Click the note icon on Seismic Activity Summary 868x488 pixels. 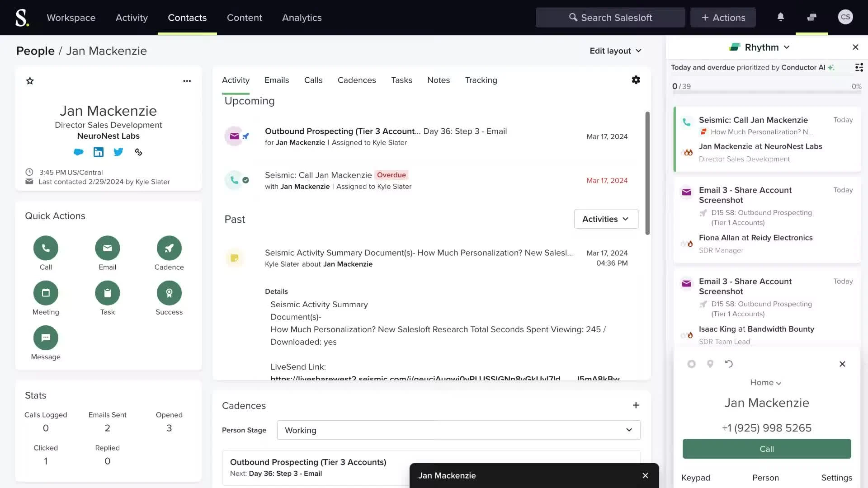[235, 258]
